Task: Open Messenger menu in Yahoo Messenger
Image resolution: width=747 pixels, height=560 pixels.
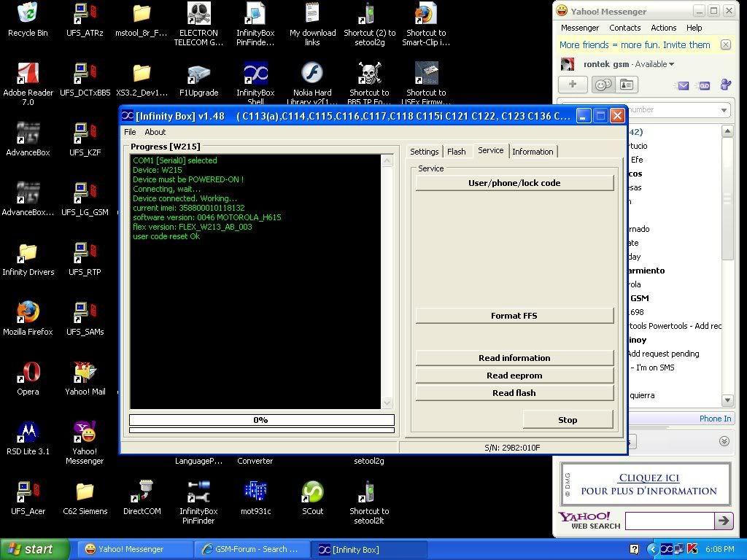Action: tap(580, 28)
